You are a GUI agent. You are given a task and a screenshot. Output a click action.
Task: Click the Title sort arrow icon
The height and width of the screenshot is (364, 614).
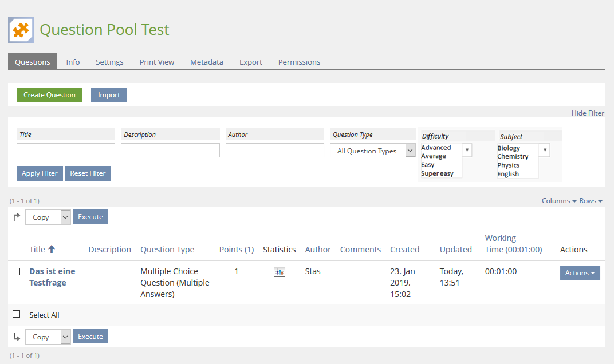pyautogui.click(x=52, y=249)
